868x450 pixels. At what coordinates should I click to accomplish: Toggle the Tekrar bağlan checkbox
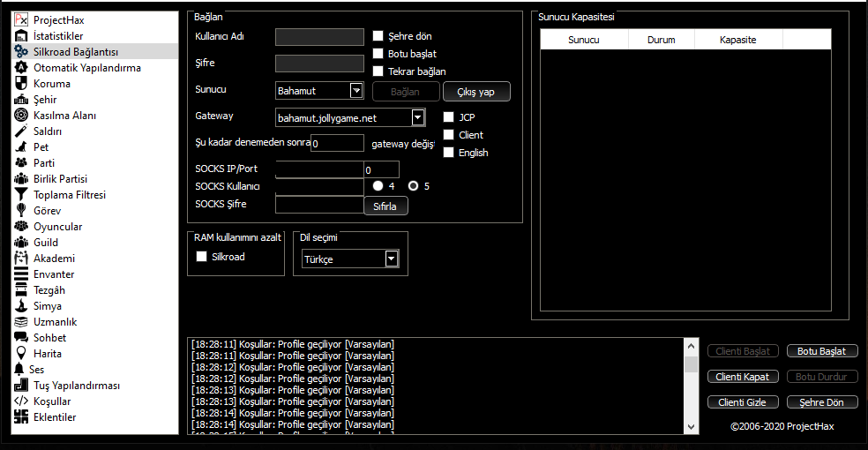click(378, 71)
